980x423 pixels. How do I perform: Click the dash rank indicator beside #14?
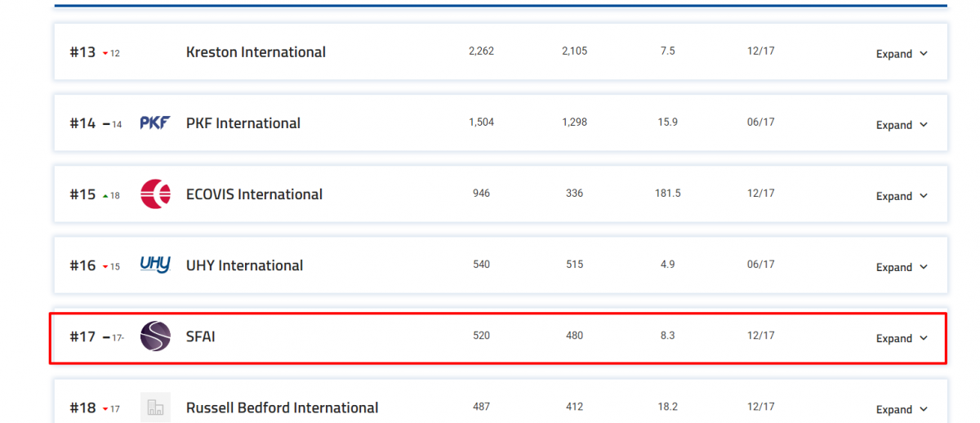point(106,124)
